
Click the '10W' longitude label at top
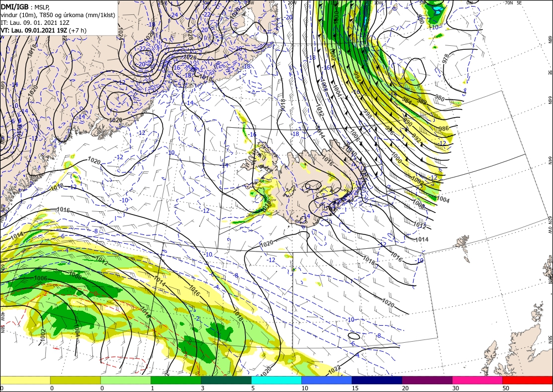click(378, 3)
